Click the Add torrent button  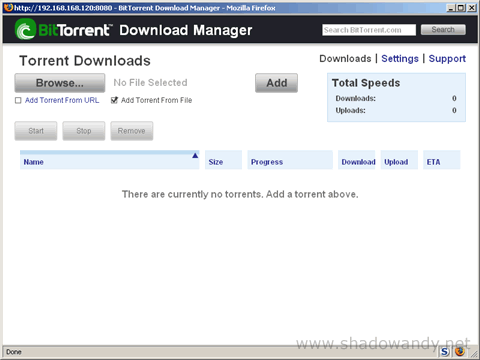pyautogui.click(x=276, y=83)
